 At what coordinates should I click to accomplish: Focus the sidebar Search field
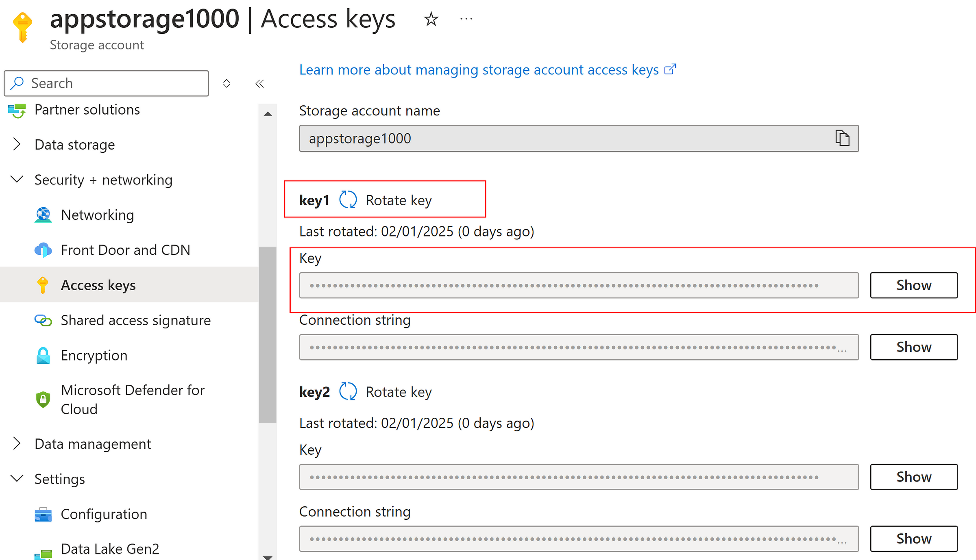(x=107, y=83)
